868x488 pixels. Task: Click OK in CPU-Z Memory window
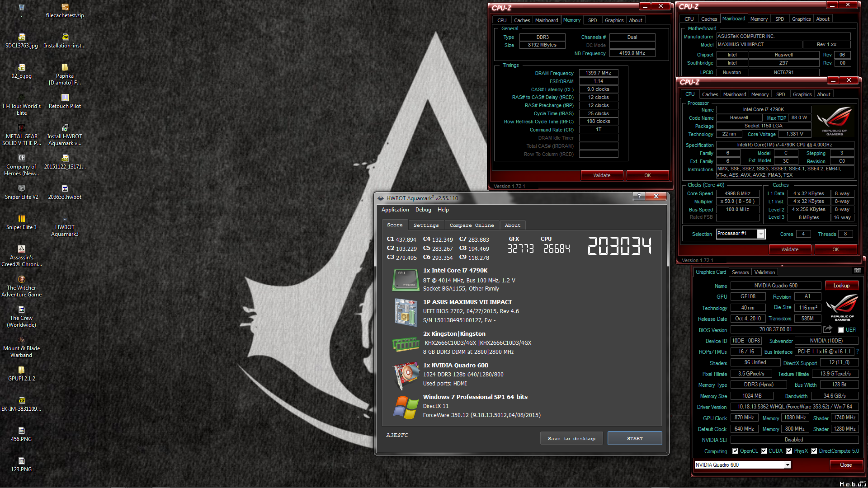click(x=647, y=175)
